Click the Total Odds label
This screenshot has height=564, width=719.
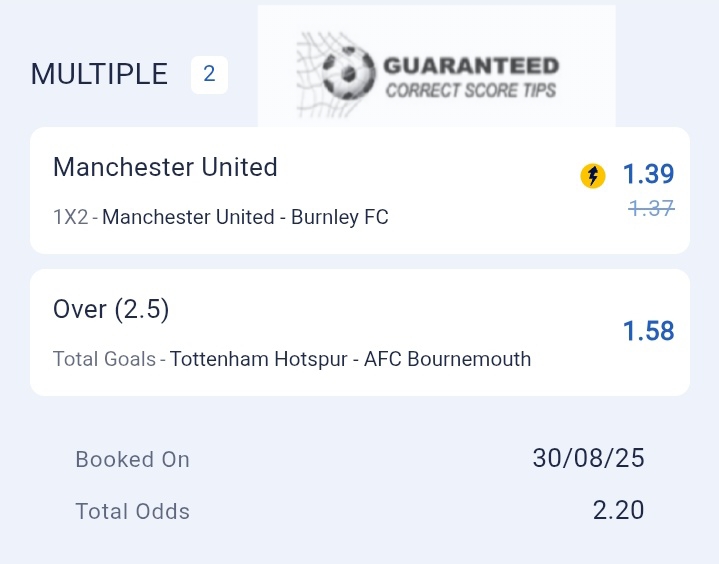133,511
